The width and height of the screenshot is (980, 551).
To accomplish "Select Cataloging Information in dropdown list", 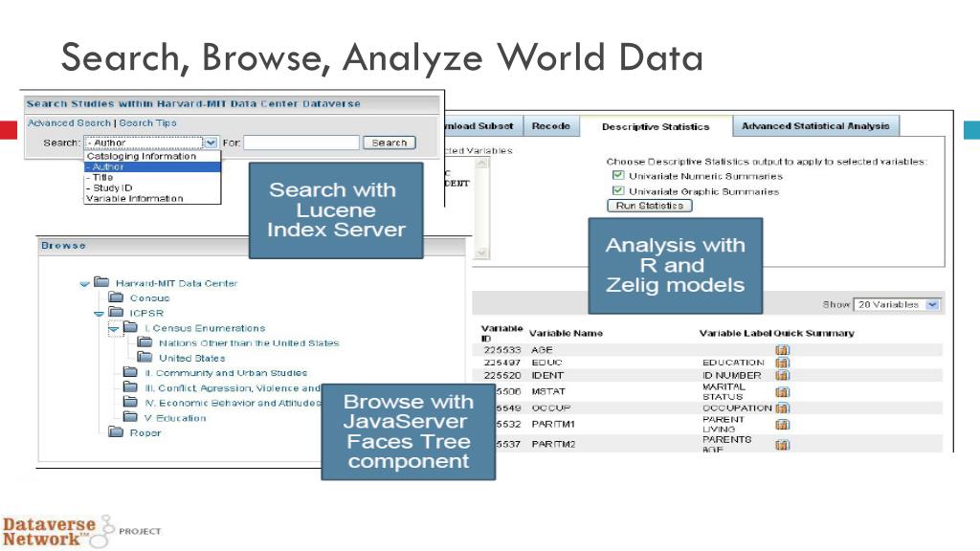I will tap(152, 156).
